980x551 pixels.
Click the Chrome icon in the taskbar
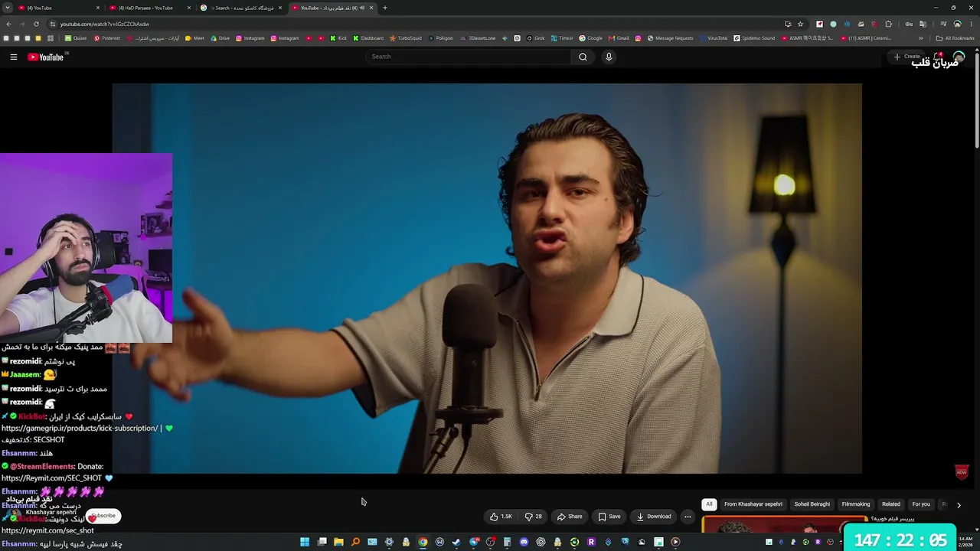pyautogui.click(x=423, y=542)
